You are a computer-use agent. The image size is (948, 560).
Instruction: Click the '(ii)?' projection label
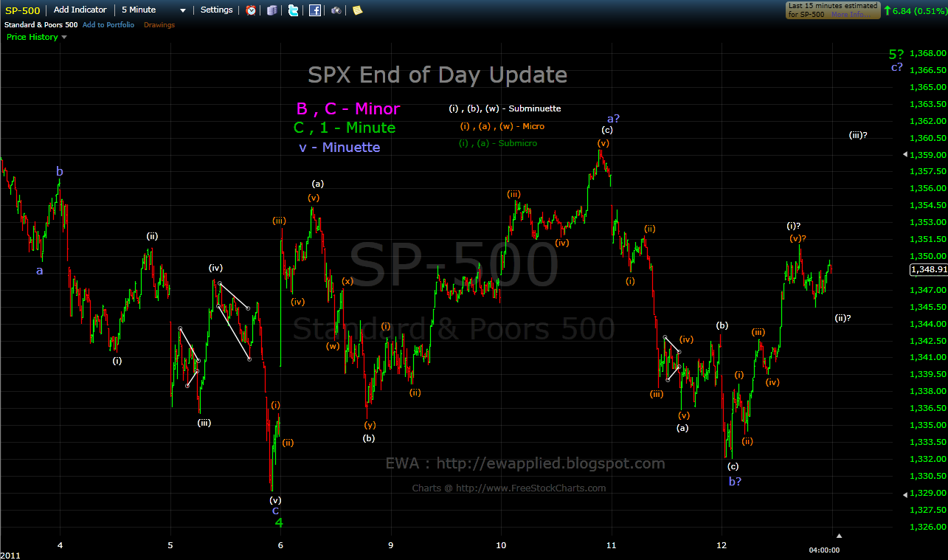click(x=843, y=318)
